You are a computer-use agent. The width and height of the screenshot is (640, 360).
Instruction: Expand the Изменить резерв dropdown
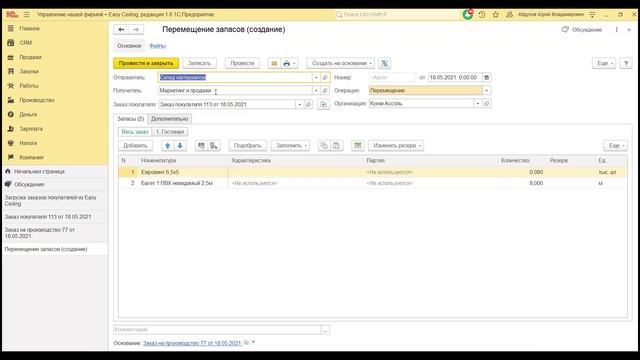(396, 146)
